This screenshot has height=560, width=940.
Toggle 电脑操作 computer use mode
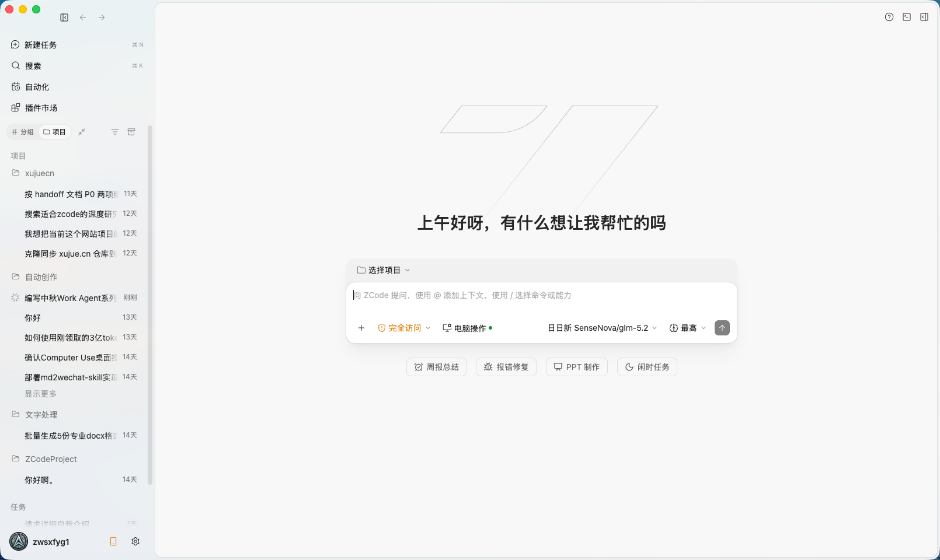coord(468,328)
